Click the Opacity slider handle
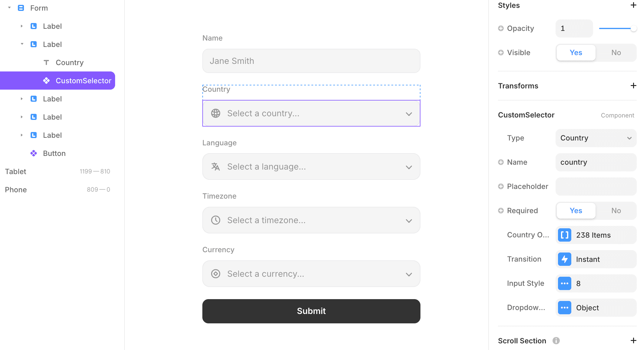This screenshot has height=350, width=644. (x=633, y=28)
